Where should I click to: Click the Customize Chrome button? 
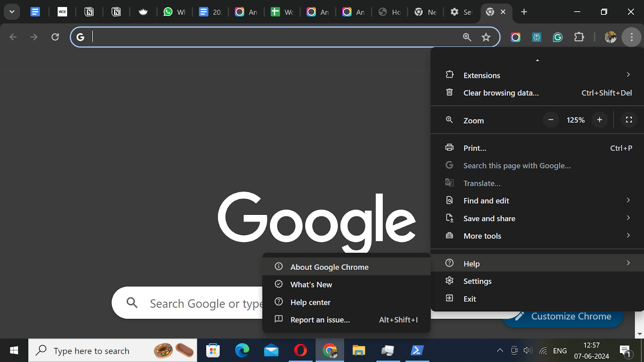click(562, 316)
